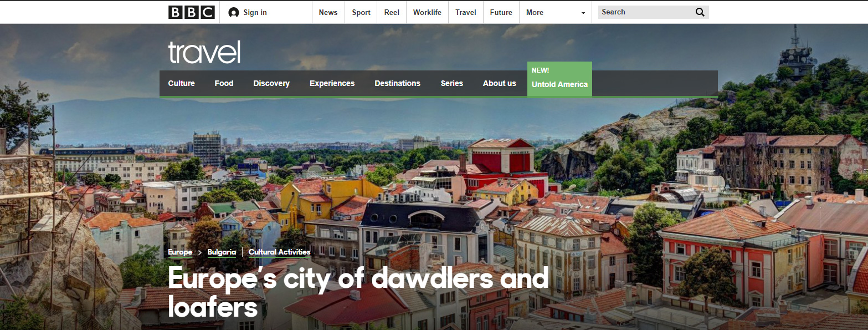Open the Culture travel category
868x330 pixels.
(182, 83)
